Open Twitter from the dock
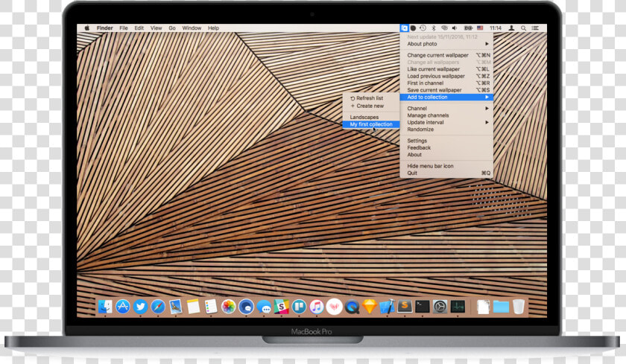This screenshot has width=626, height=364. [141, 307]
